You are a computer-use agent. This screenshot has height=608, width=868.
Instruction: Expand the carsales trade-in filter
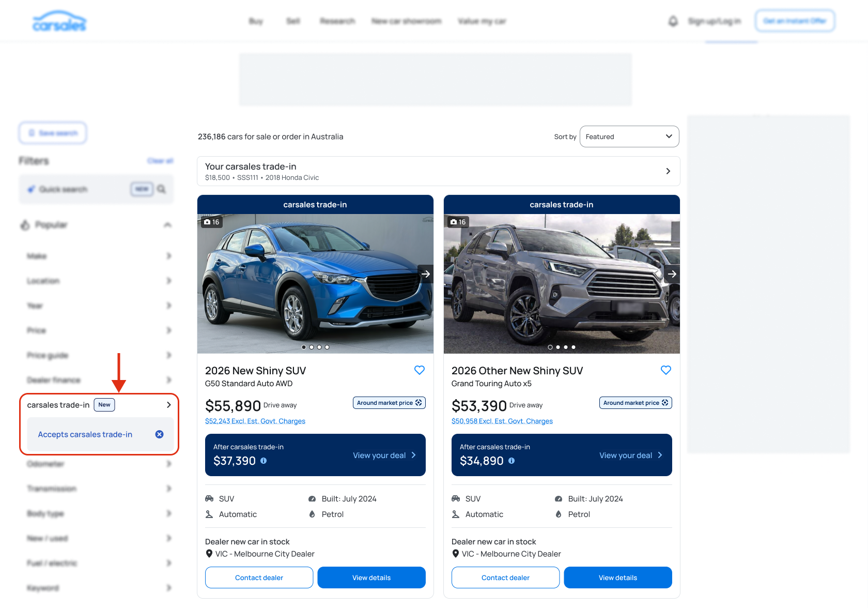[x=168, y=405]
